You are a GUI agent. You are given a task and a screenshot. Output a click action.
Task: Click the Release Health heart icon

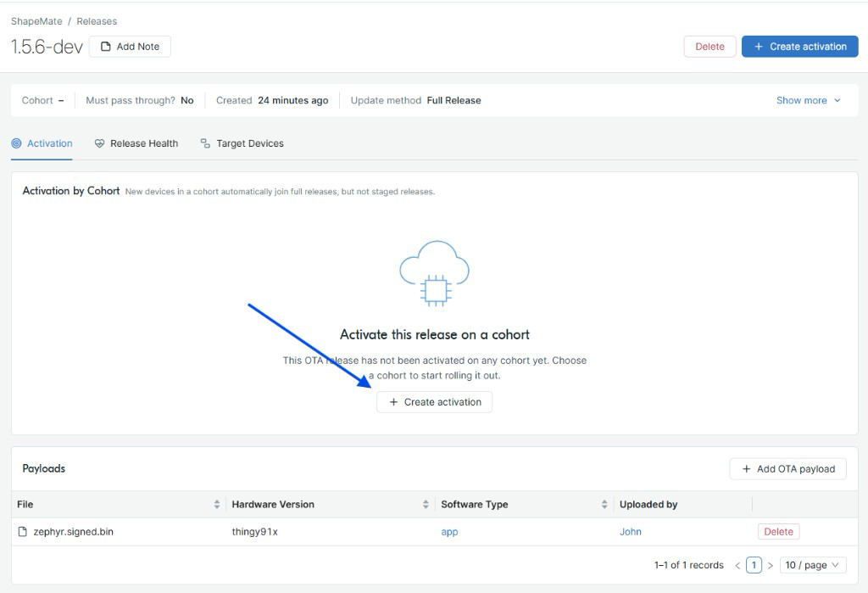(x=100, y=143)
